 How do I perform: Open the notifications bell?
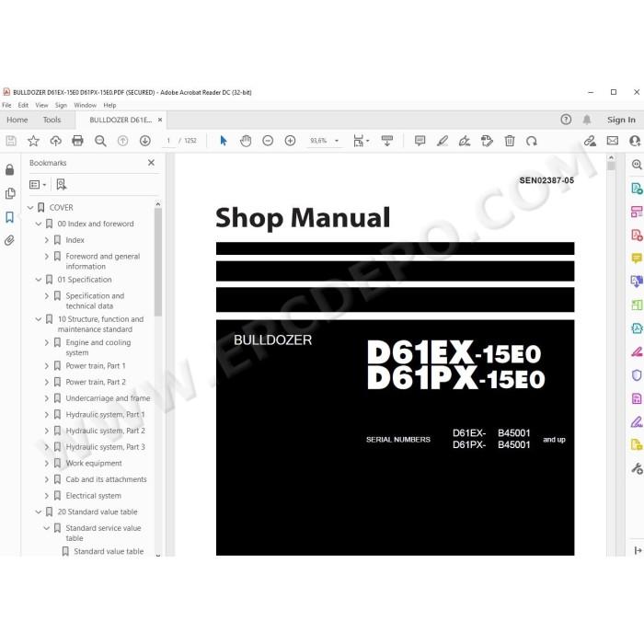[587, 120]
